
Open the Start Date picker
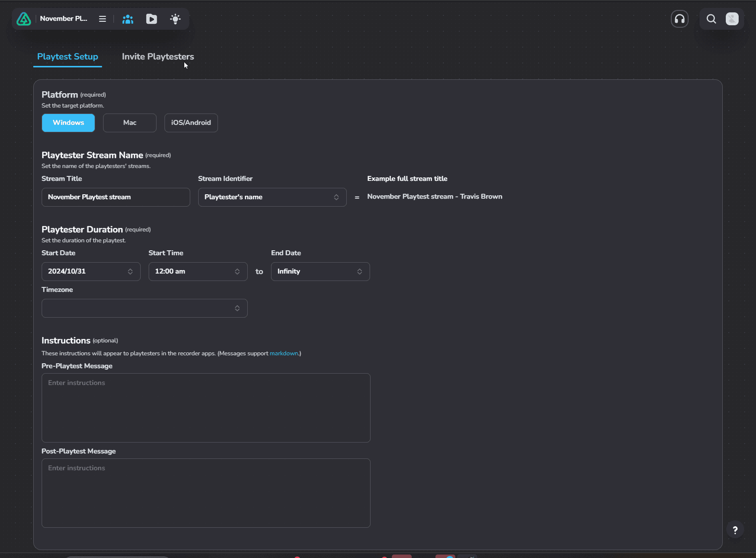click(x=91, y=272)
